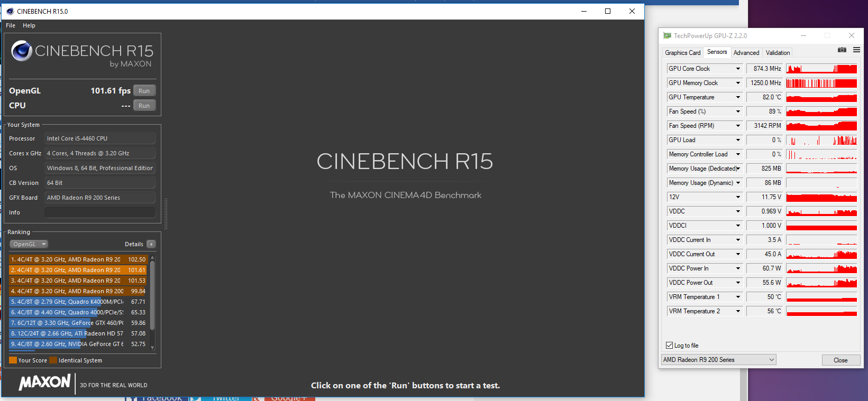Click the Processor field Intel Core i5-4460
868x401 pixels.
(100, 138)
